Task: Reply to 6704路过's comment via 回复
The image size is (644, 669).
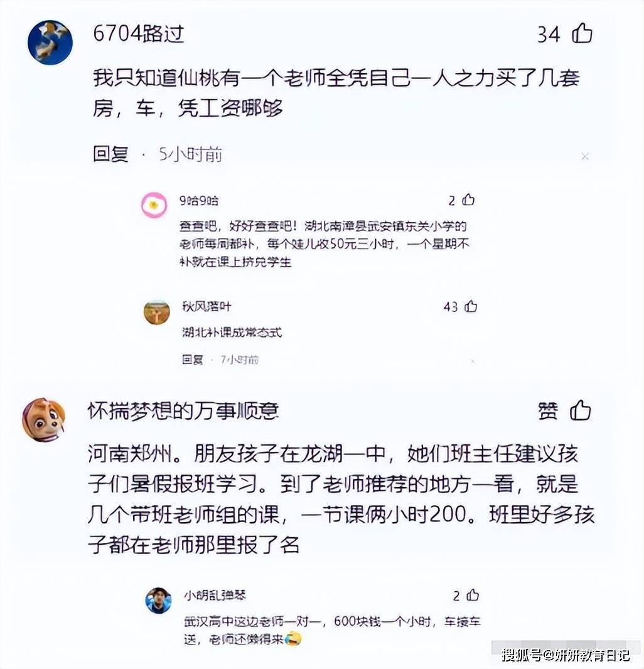Action: [110, 154]
